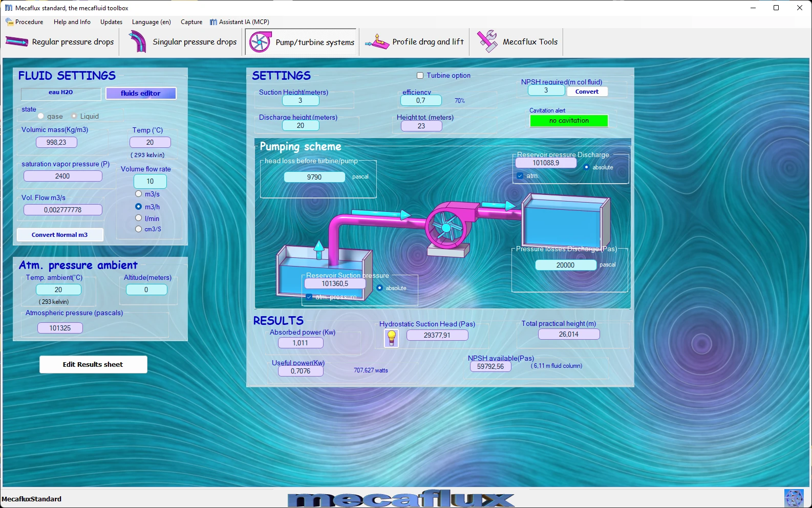Click the NPSH required input field
Image resolution: width=812 pixels, height=508 pixels.
click(x=546, y=90)
